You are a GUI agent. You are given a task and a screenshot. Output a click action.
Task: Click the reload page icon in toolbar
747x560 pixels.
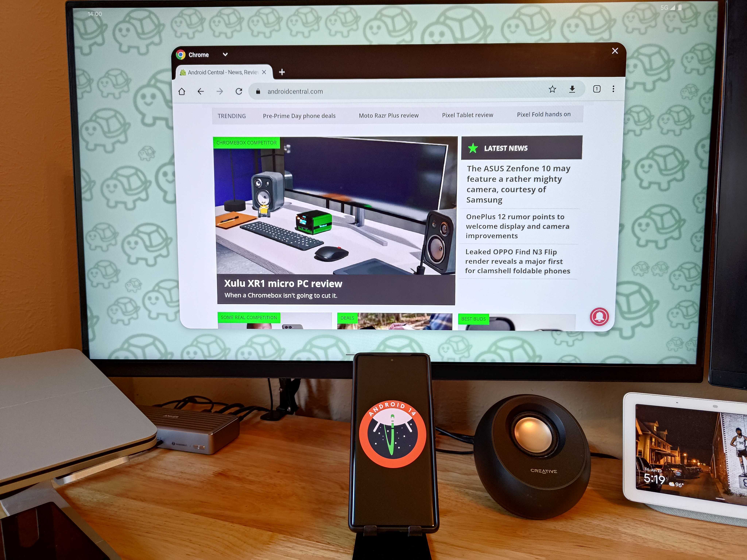[238, 91]
